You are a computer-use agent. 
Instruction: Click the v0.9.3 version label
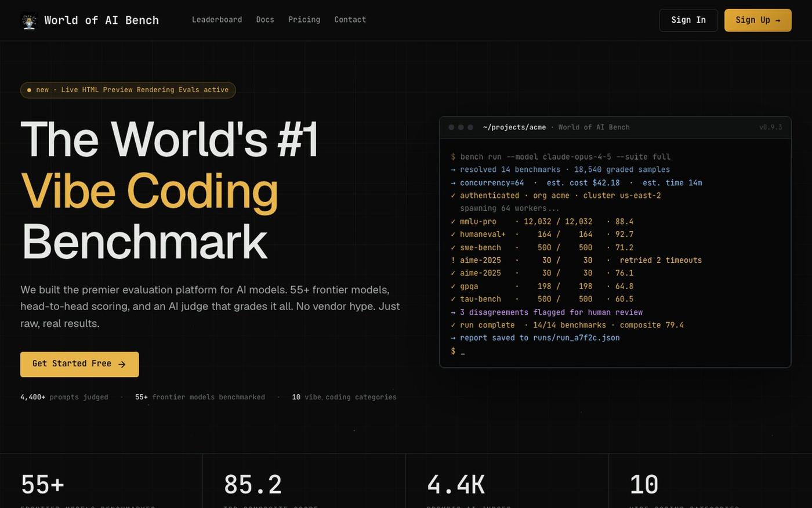(x=770, y=127)
